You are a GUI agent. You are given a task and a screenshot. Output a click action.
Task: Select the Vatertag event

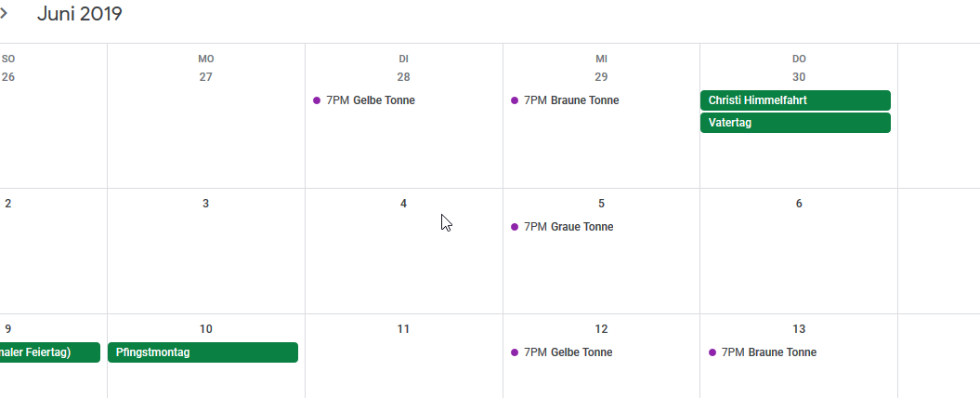click(795, 123)
